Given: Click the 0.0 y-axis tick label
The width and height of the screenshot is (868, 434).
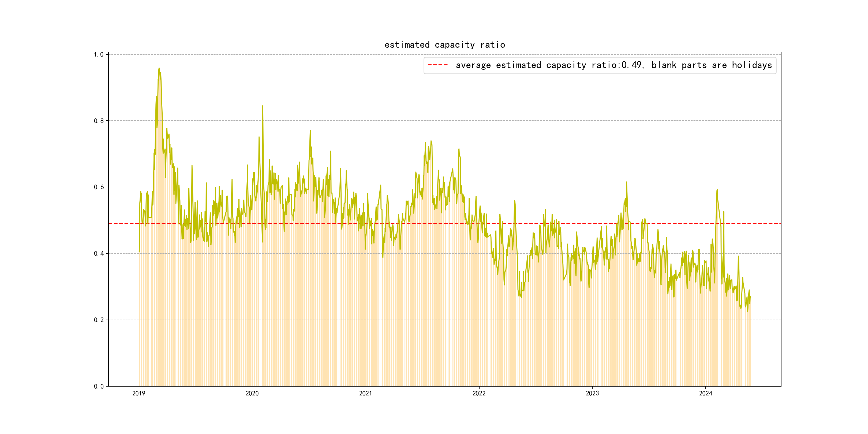Looking at the screenshot, I should click(x=98, y=387).
